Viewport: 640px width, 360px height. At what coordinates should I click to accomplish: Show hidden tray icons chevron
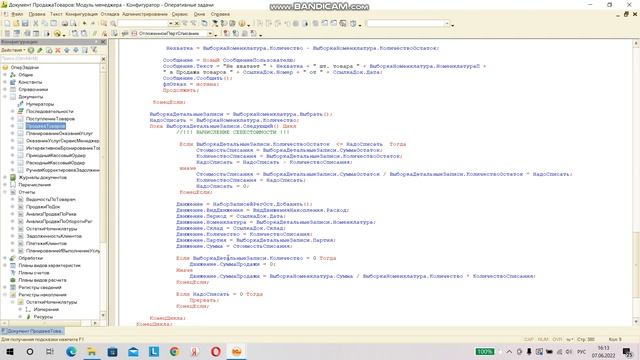click(x=509, y=351)
